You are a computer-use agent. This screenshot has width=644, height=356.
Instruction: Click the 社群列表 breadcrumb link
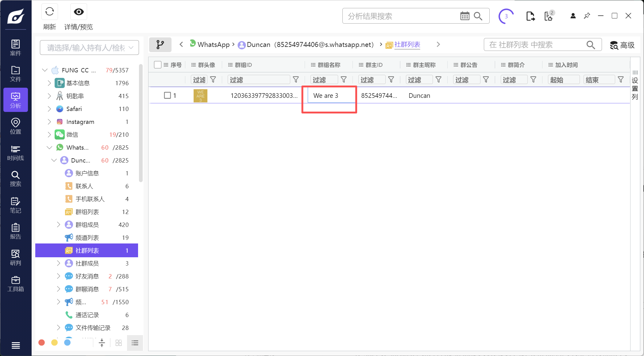pyautogui.click(x=407, y=45)
